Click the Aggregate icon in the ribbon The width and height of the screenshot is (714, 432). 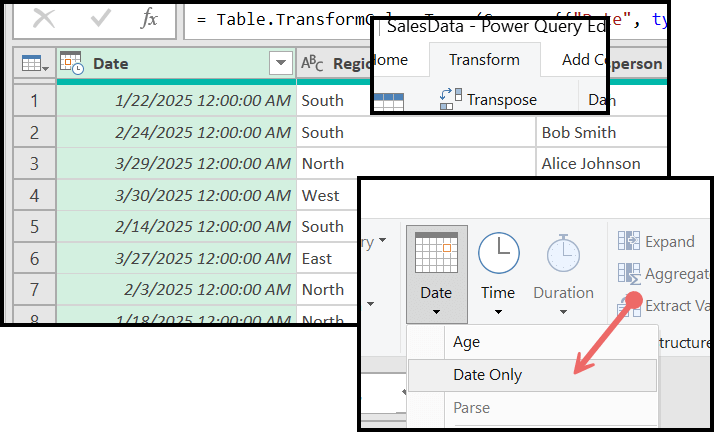629,273
